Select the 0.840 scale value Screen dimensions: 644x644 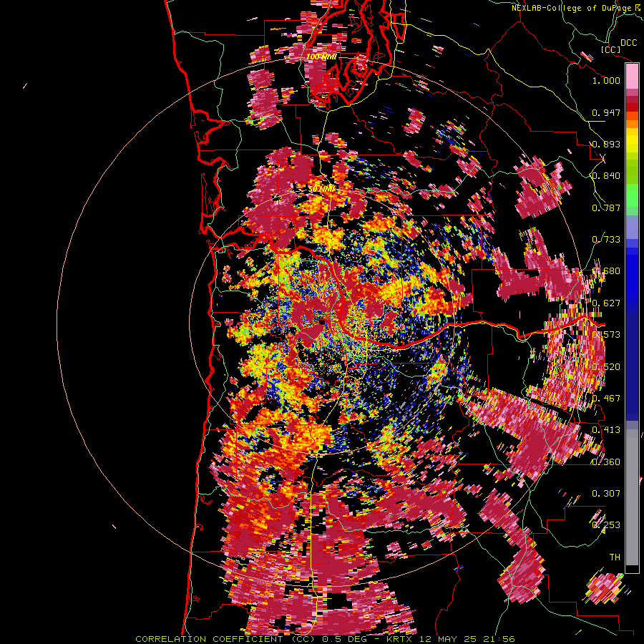pos(606,176)
